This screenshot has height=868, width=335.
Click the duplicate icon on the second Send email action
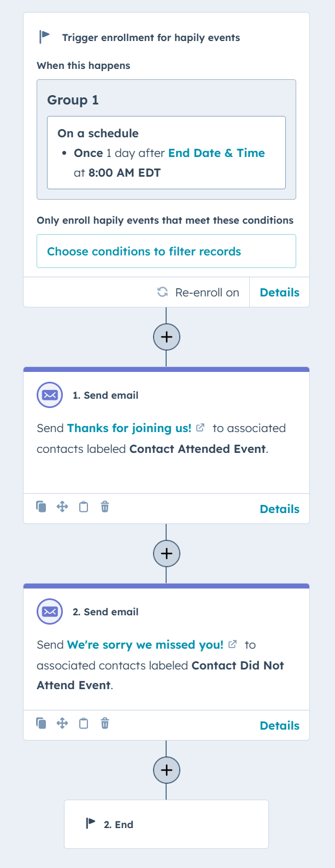coord(41,723)
